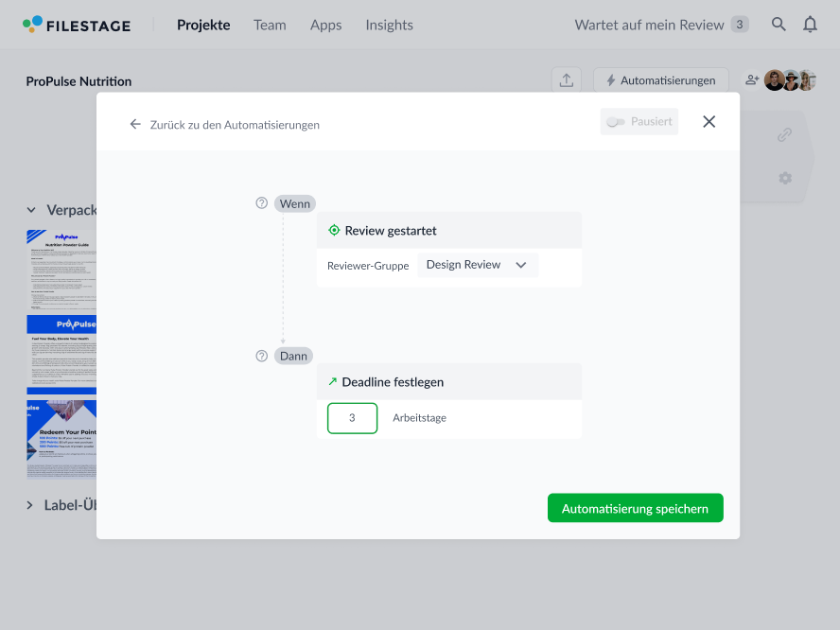Click help icon next to Wenn
Viewport: 840px width, 630px height.
pyautogui.click(x=262, y=203)
